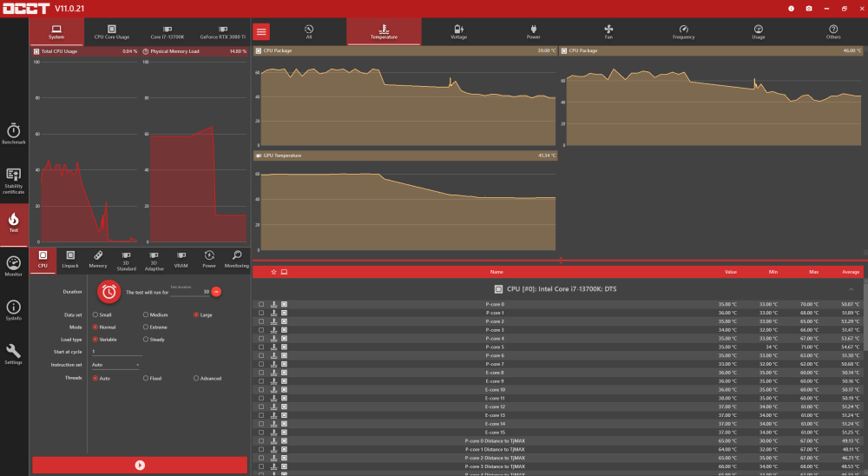The image size is (868, 476).
Task: Select the Linpack test
Action: click(70, 260)
